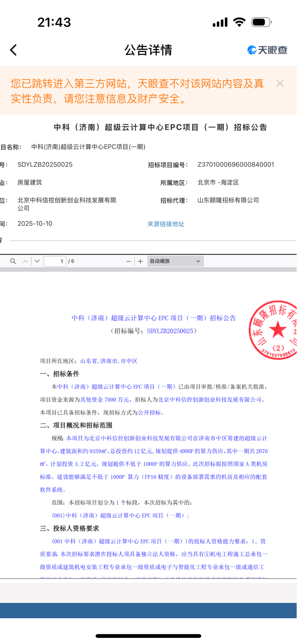Zoom in with the plus icon
297x644 pixels.
click(141, 261)
